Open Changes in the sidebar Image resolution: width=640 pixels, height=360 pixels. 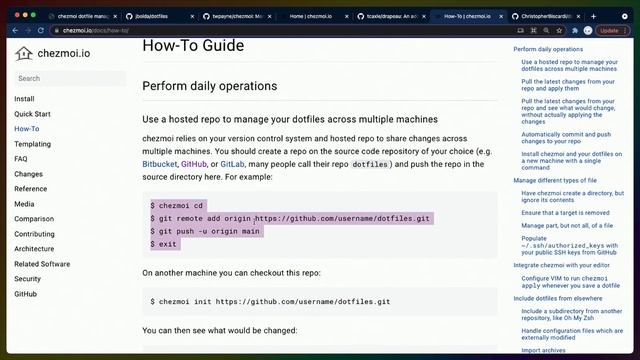[x=29, y=174]
